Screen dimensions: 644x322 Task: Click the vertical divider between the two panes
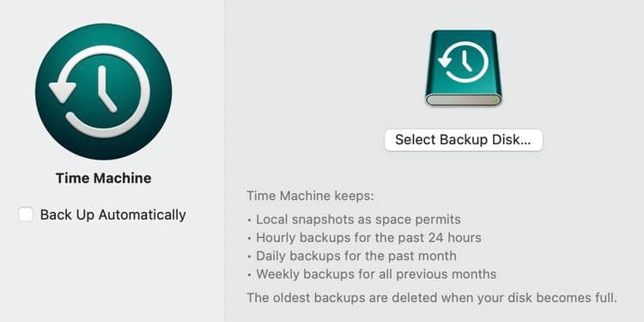point(225,161)
